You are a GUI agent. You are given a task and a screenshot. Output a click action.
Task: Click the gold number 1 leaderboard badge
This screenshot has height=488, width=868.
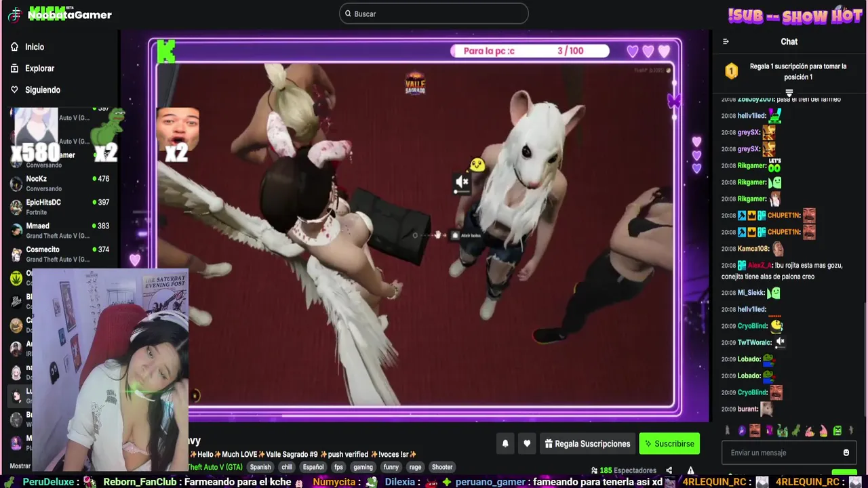[731, 71]
